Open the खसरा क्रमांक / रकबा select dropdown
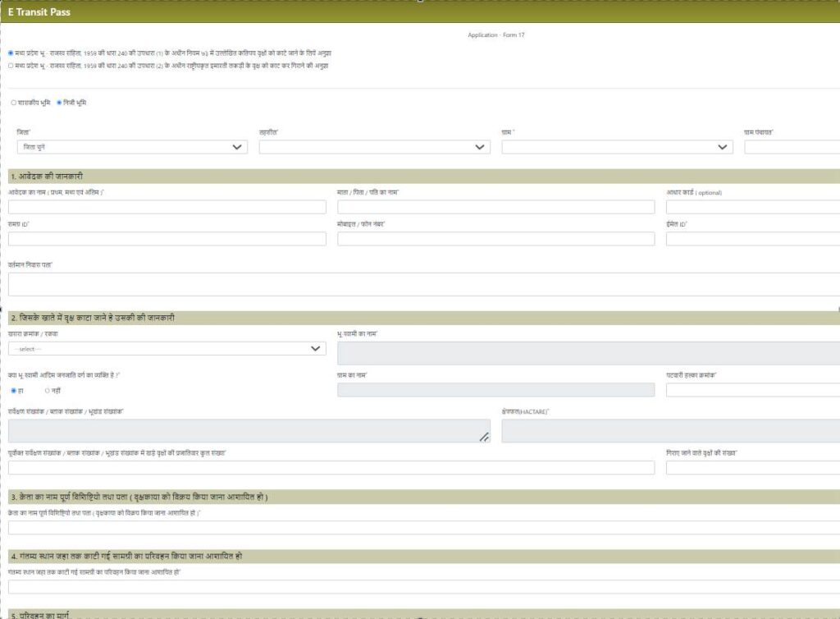 tap(167, 349)
